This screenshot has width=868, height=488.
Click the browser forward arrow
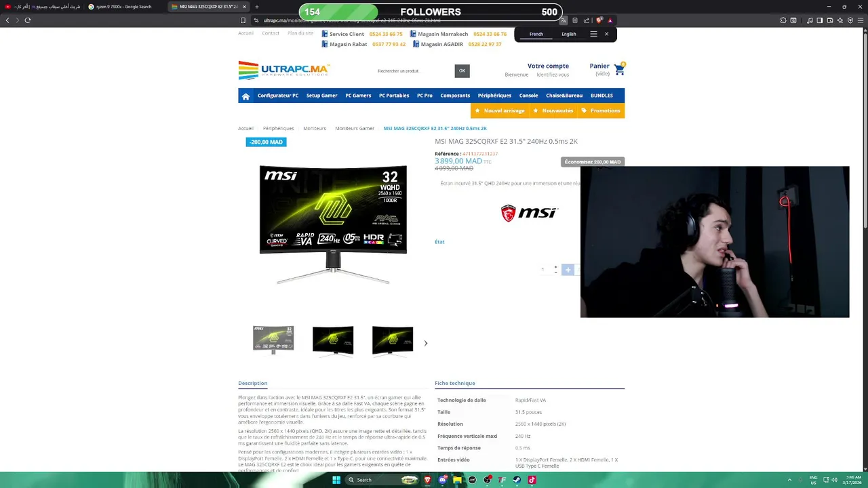pos(18,20)
